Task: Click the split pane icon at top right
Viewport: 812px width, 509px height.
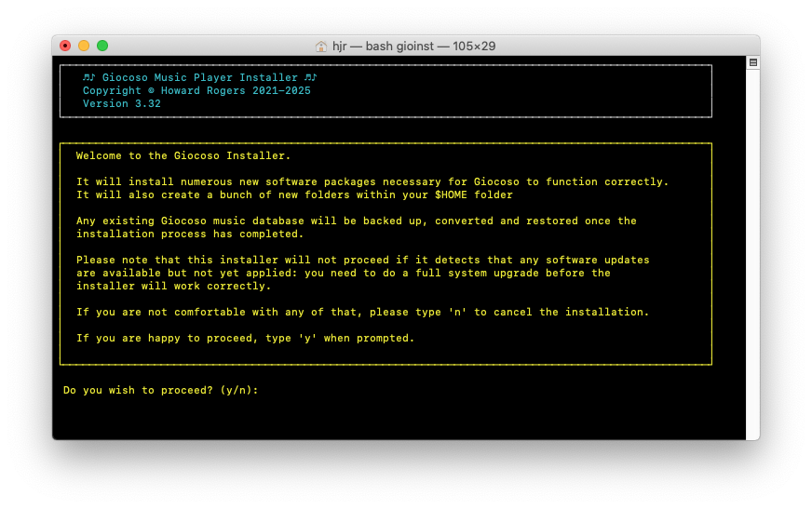Action: [x=752, y=62]
